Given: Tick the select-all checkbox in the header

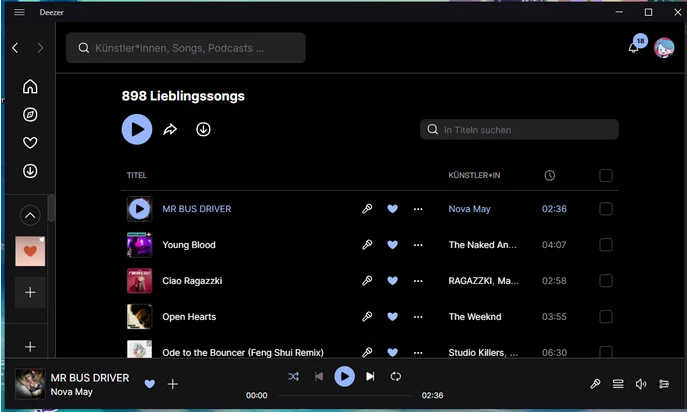Looking at the screenshot, I should [606, 175].
